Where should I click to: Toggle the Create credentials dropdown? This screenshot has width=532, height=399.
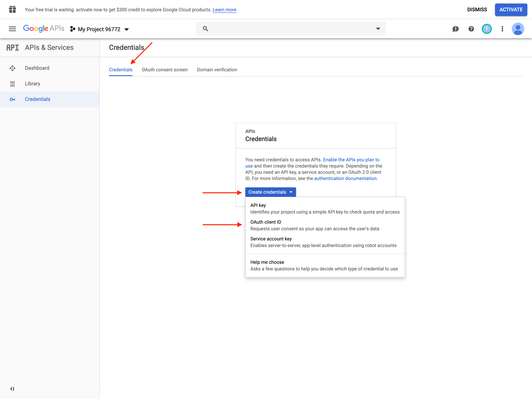coord(270,192)
